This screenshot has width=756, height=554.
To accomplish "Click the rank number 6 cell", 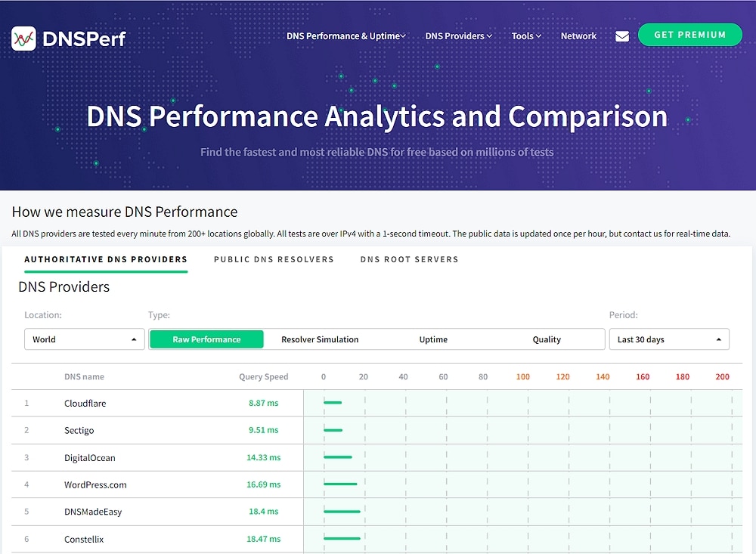I will point(26,539).
